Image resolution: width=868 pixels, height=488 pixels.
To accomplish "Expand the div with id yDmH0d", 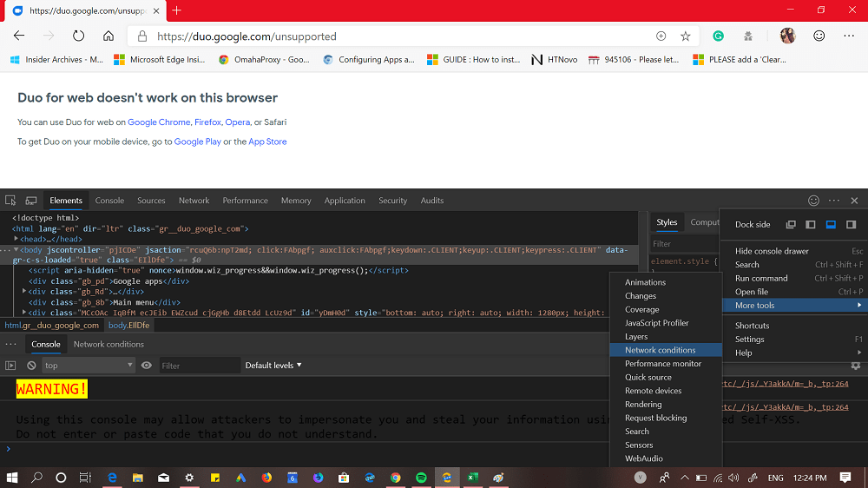I will tap(23, 313).
